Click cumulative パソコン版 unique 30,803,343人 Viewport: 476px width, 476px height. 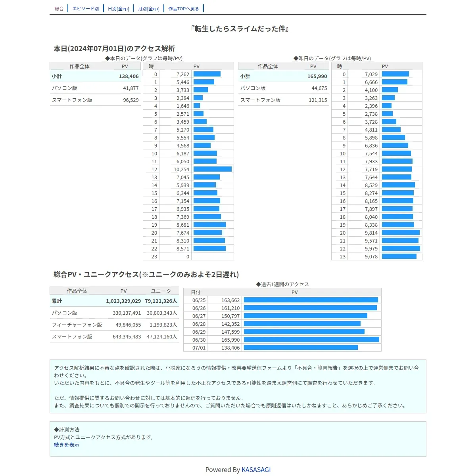pyautogui.click(x=162, y=313)
